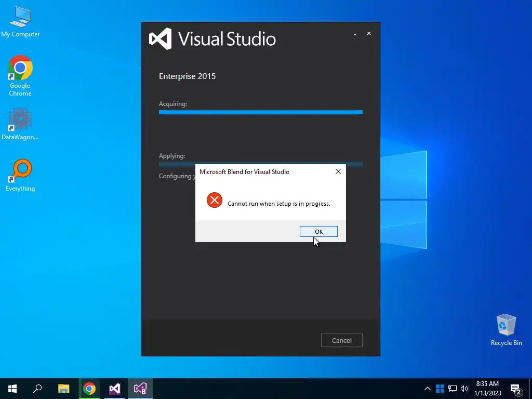Screen dimensions: 532x399
Task: Click the blue grid tray icon
Action: tap(440, 389)
